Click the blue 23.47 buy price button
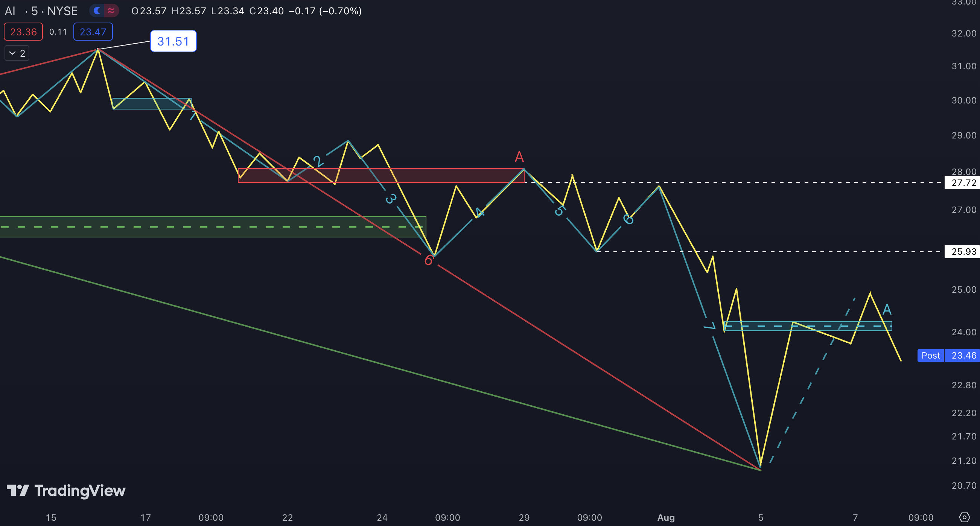Viewport: 980px width, 526px height. (x=93, y=32)
